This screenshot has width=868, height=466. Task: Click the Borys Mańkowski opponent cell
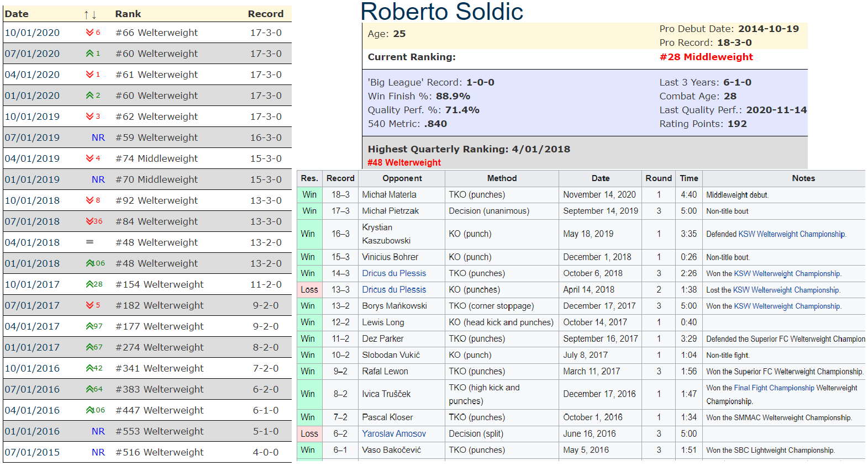[402, 306]
